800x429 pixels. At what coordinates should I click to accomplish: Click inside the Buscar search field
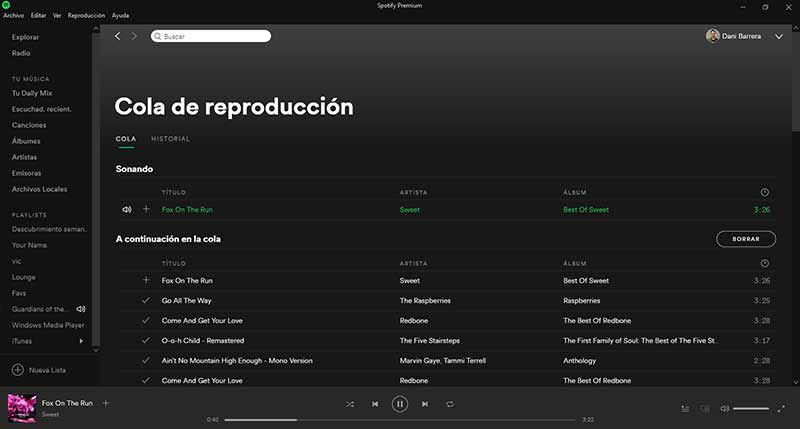211,36
